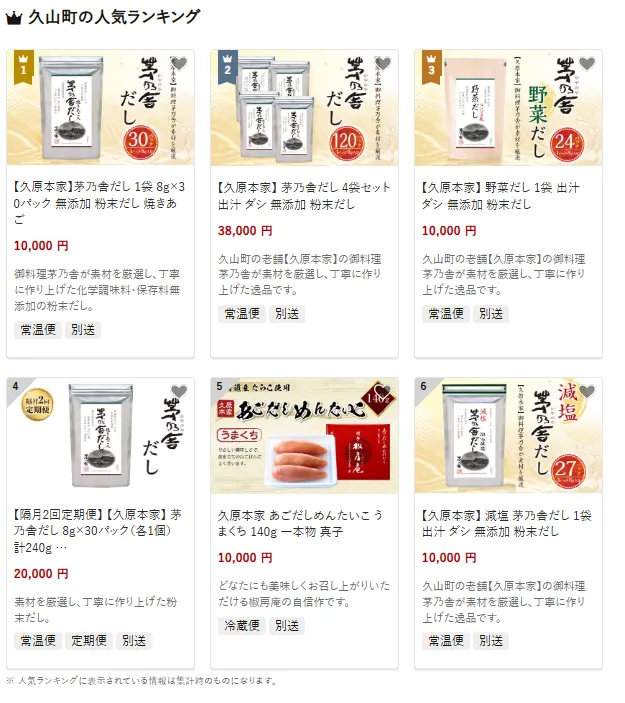Click 冷蔵便 tag on めんたいこ product
Screen dimensions: 625x703
coord(242,625)
